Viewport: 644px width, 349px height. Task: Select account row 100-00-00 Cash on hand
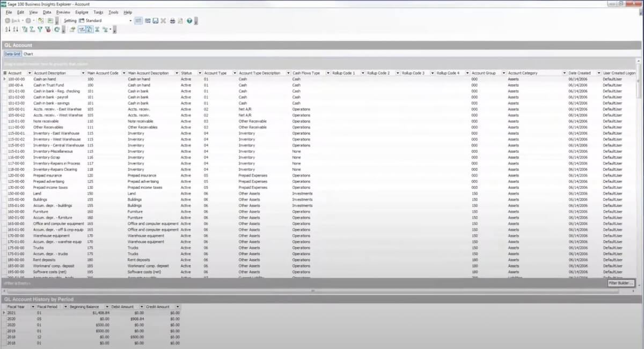pos(319,79)
